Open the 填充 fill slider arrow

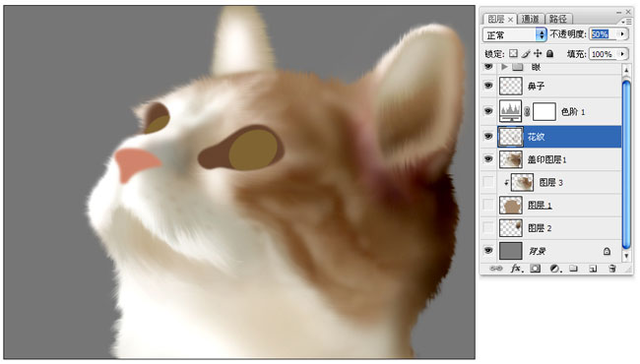(622, 54)
